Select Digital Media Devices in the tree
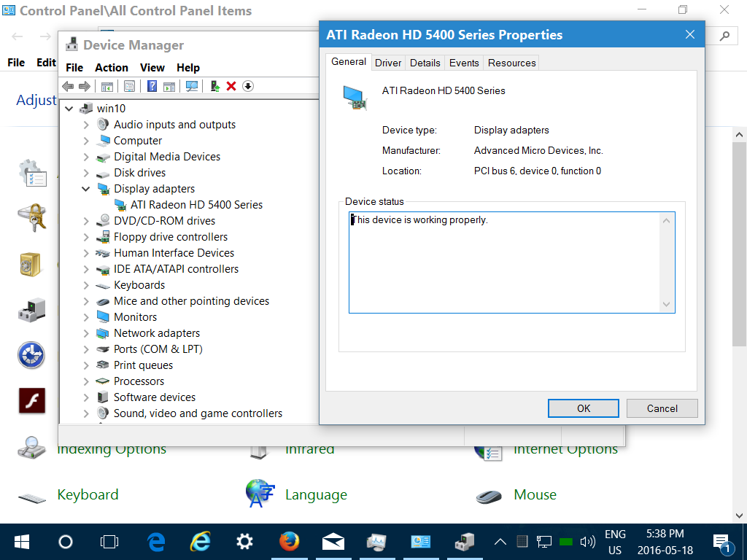This screenshot has width=747, height=560. [x=167, y=157]
